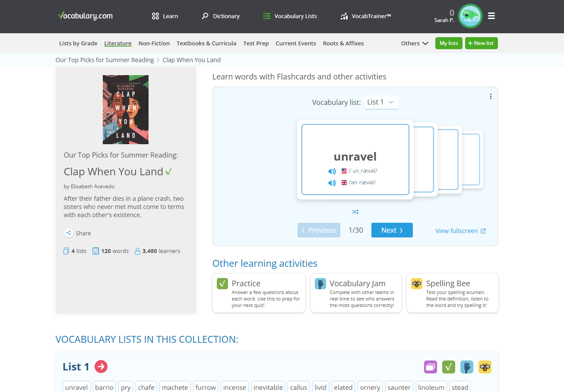This screenshot has width=564, height=392.
Task: Start the Practice activity card
Action: pos(259,293)
